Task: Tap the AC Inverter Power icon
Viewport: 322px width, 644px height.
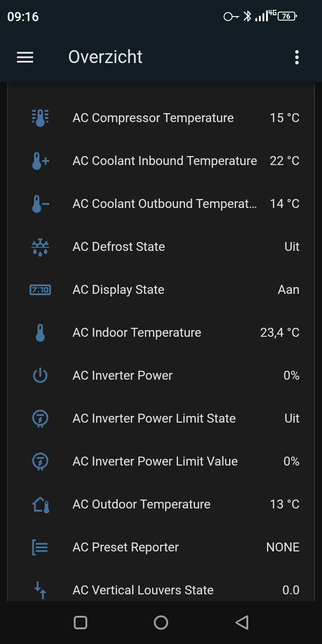Action: 40,376
